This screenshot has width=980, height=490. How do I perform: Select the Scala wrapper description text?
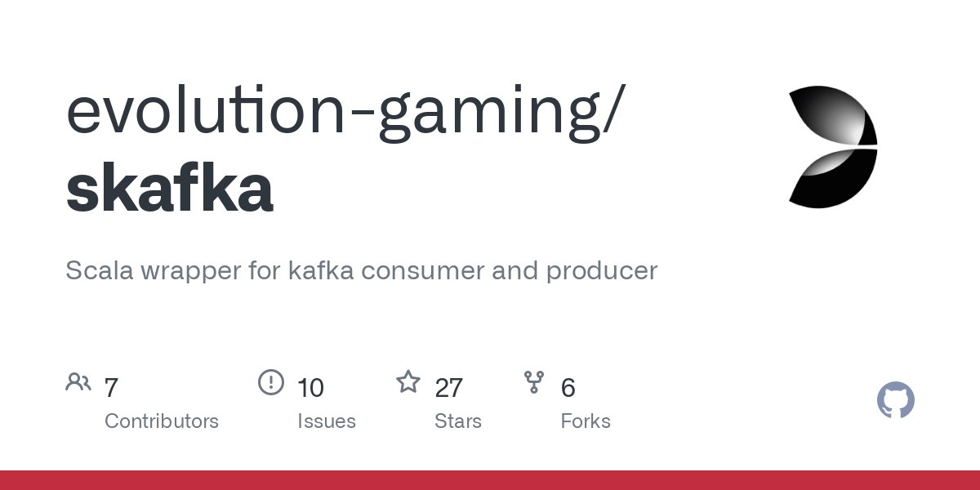point(361,271)
